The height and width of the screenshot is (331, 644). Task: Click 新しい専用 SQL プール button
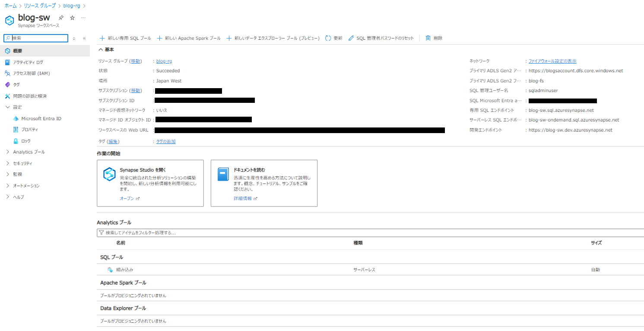(125, 38)
